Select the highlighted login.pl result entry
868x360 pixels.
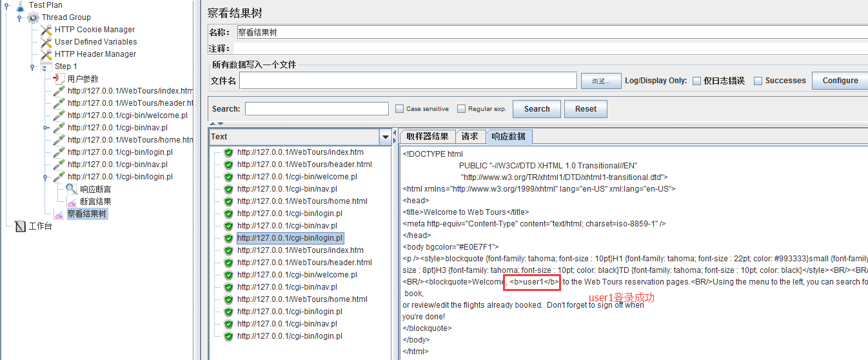click(290, 238)
